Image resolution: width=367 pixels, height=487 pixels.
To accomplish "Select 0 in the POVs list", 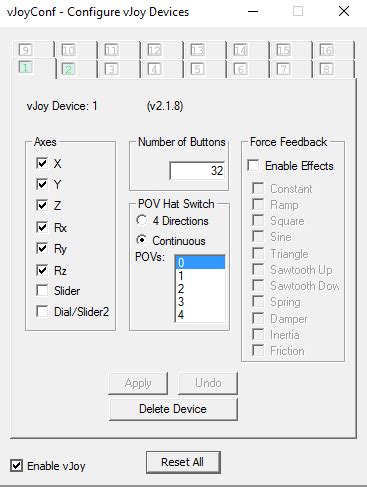I will (x=200, y=263).
